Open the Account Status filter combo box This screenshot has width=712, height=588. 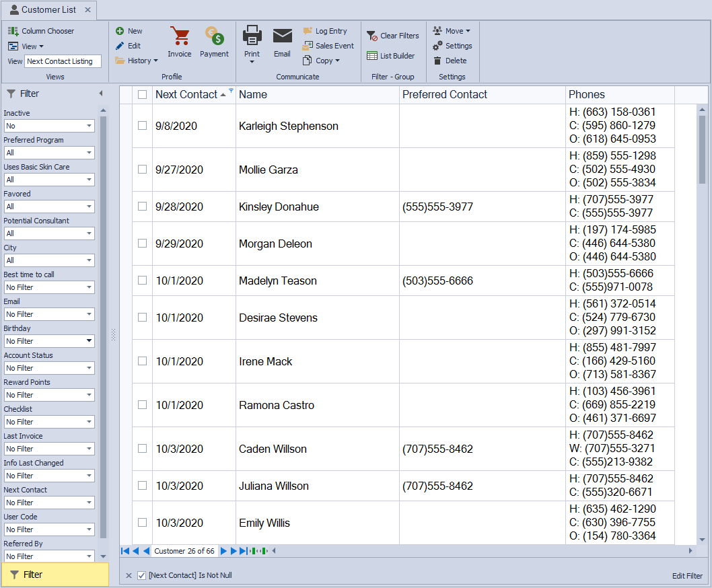[49, 368]
